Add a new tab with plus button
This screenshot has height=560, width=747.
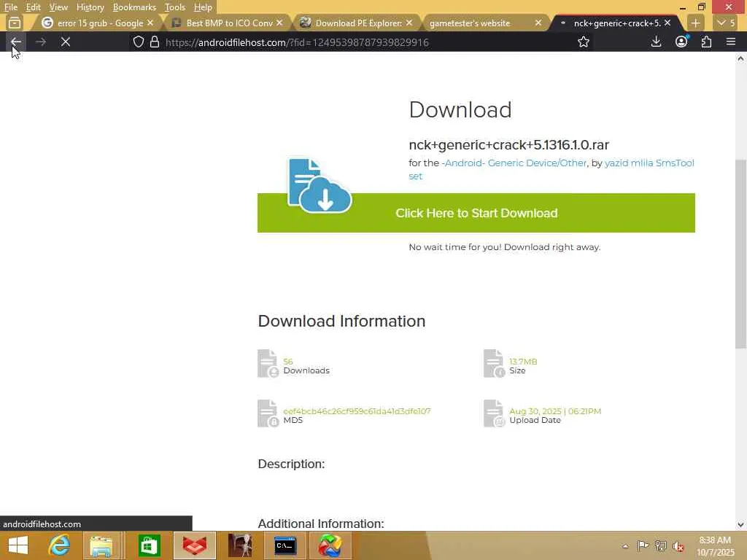point(695,23)
